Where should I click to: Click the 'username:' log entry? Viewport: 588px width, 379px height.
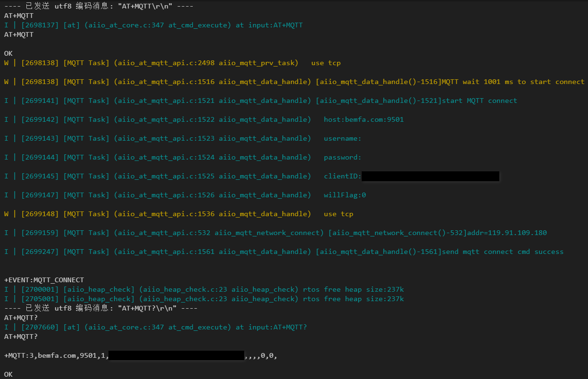342,138
